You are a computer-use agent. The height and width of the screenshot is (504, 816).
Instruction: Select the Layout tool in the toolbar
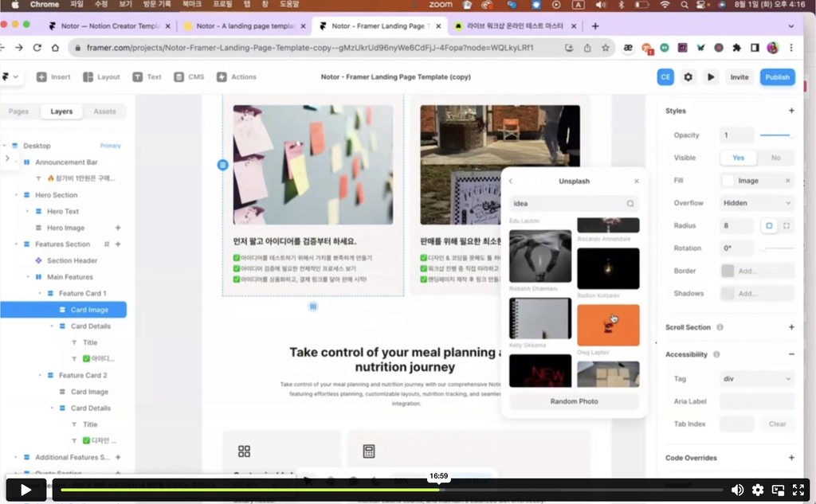[98, 76]
